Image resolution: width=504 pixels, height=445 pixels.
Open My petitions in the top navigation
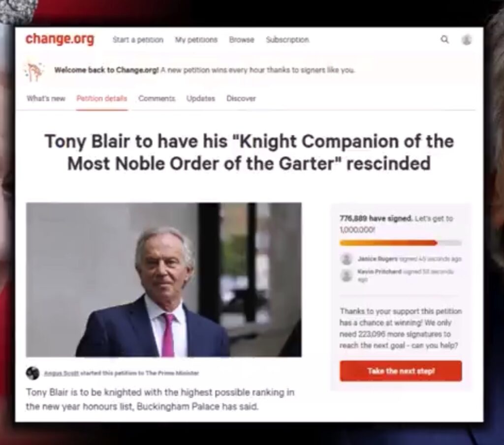196,40
